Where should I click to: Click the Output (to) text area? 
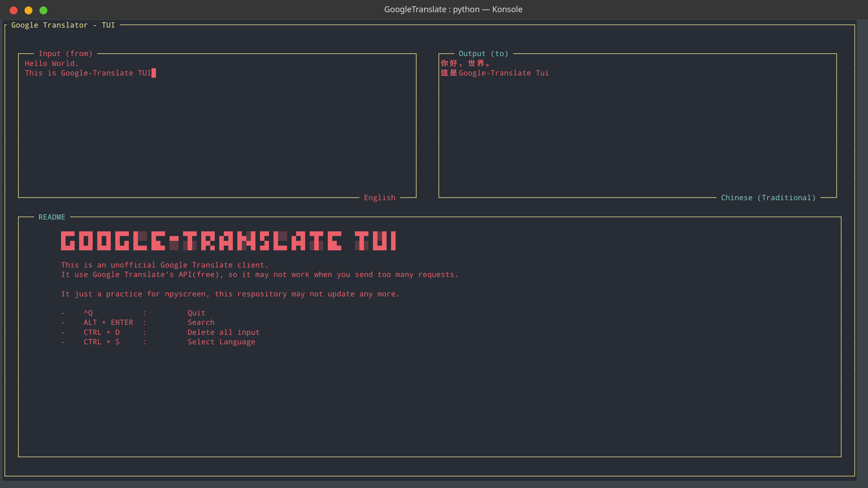point(637,131)
